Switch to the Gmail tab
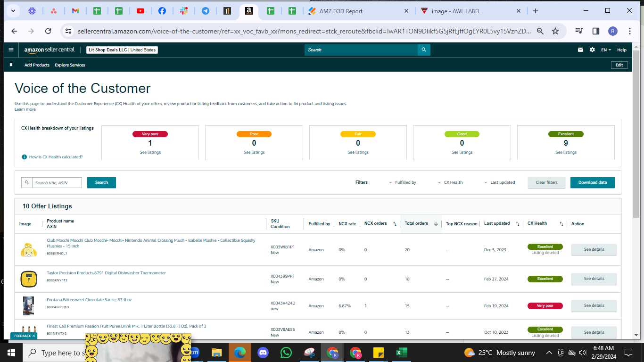Image resolution: width=644 pixels, height=362 pixels. click(x=75, y=11)
